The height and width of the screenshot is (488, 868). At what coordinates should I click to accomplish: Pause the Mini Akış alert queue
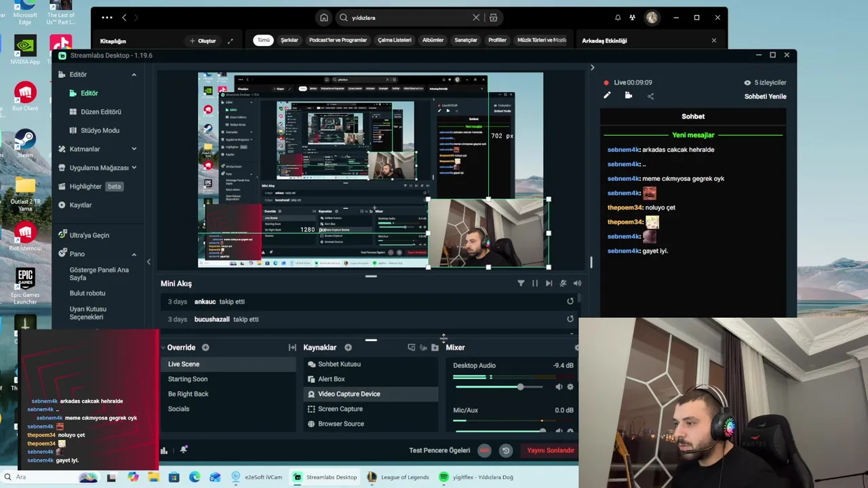535,283
